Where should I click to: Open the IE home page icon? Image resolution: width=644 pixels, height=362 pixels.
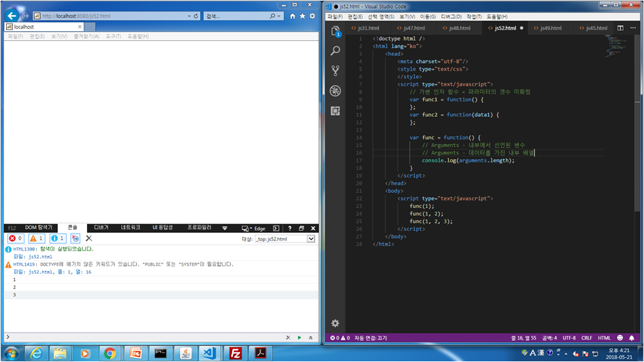pyautogui.click(x=292, y=16)
